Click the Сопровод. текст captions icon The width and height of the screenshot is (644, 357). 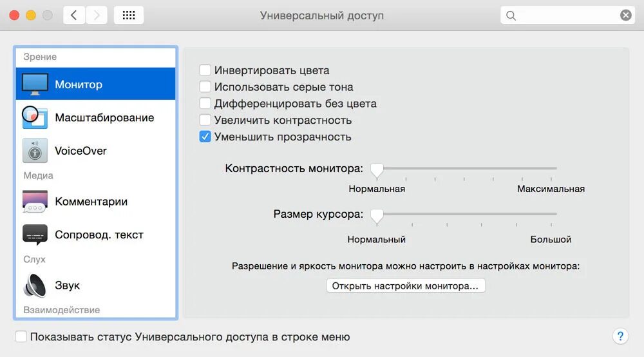tap(35, 235)
